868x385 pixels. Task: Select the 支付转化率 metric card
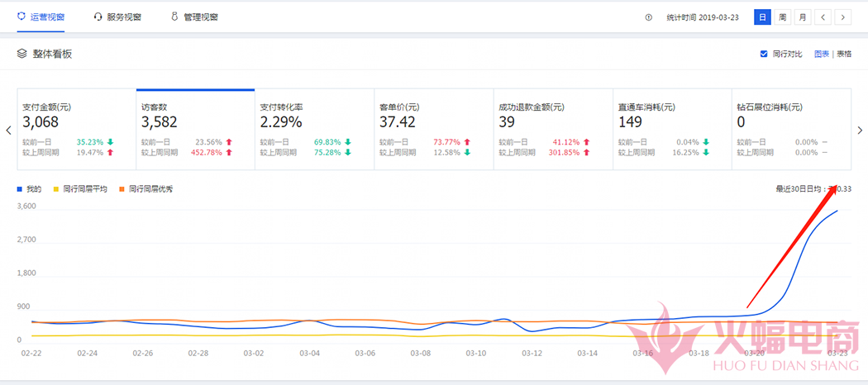coord(314,129)
